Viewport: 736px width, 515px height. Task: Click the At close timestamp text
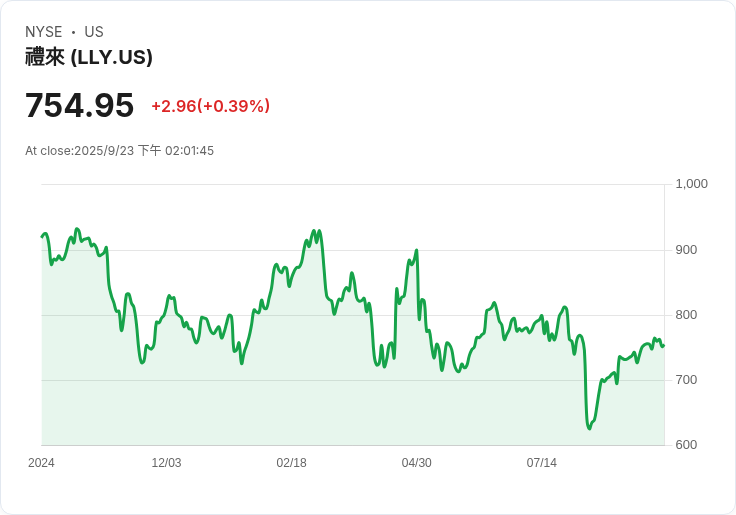pyautogui.click(x=119, y=151)
